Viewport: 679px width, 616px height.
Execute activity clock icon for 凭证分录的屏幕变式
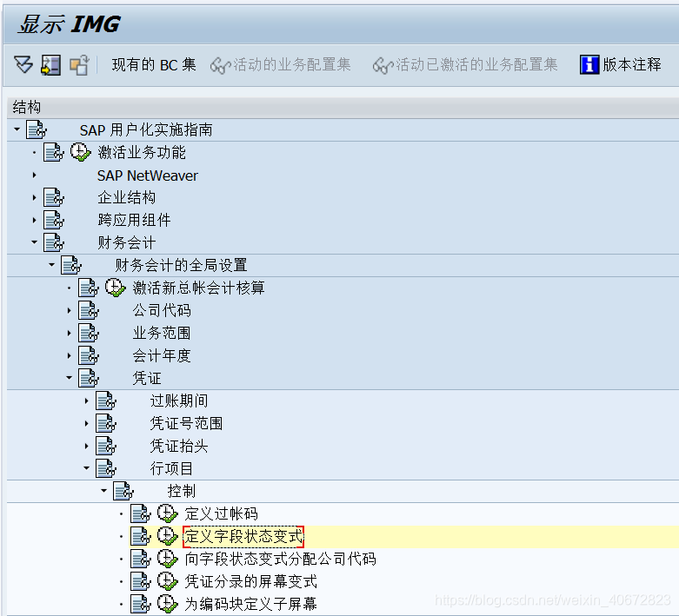click(167, 581)
